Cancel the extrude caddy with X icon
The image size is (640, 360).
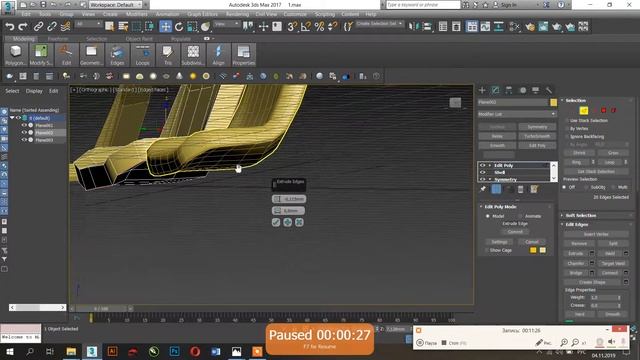click(299, 222)
